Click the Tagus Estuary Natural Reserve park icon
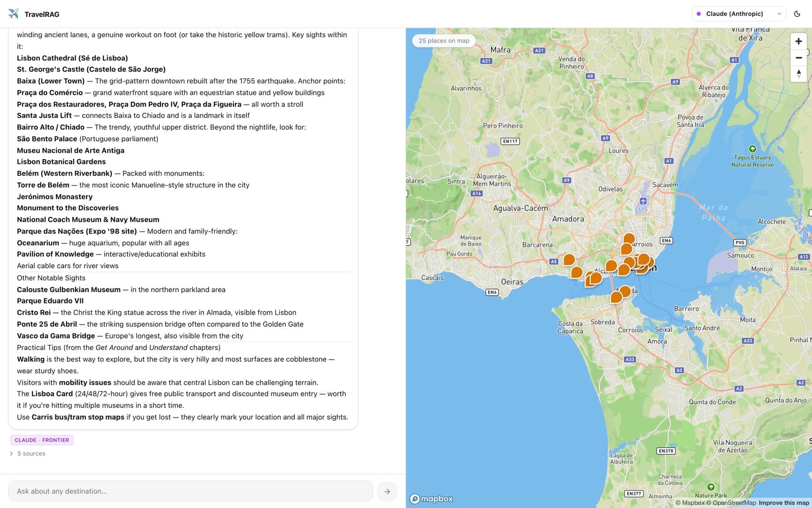This screenshot has width=812, height=508. [752, 149]
